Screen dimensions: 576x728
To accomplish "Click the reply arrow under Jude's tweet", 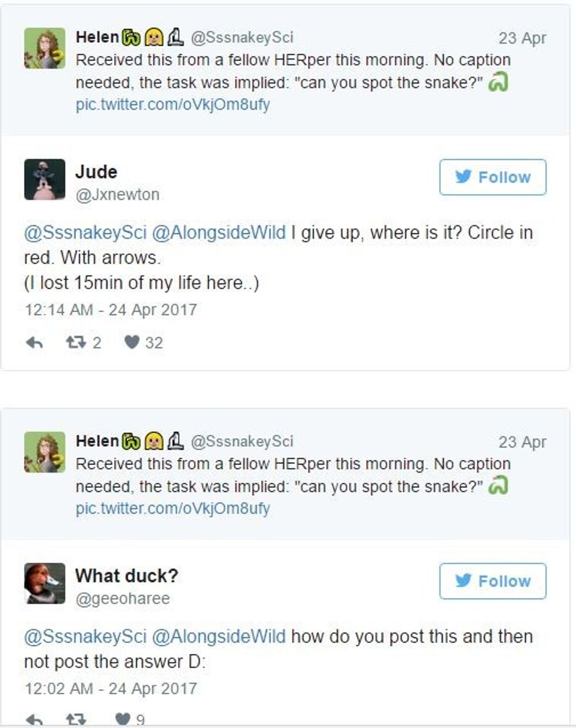I will point(35,343).
